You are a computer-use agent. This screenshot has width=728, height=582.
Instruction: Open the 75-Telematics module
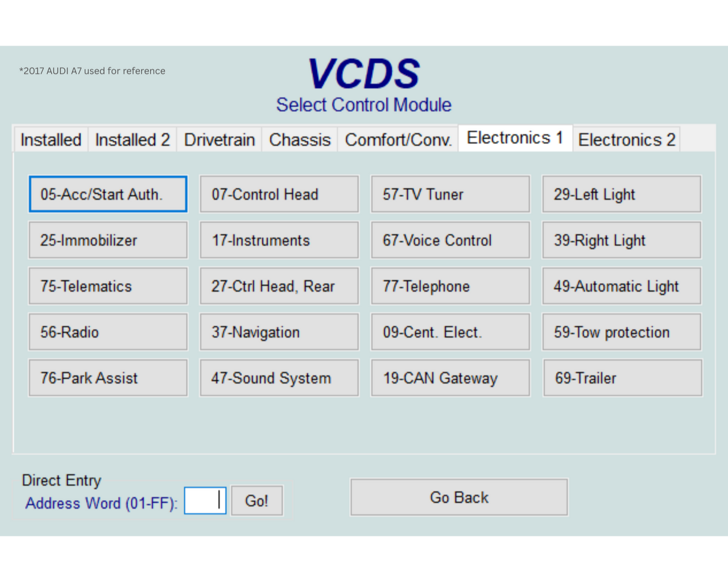(x=108, y=286)
